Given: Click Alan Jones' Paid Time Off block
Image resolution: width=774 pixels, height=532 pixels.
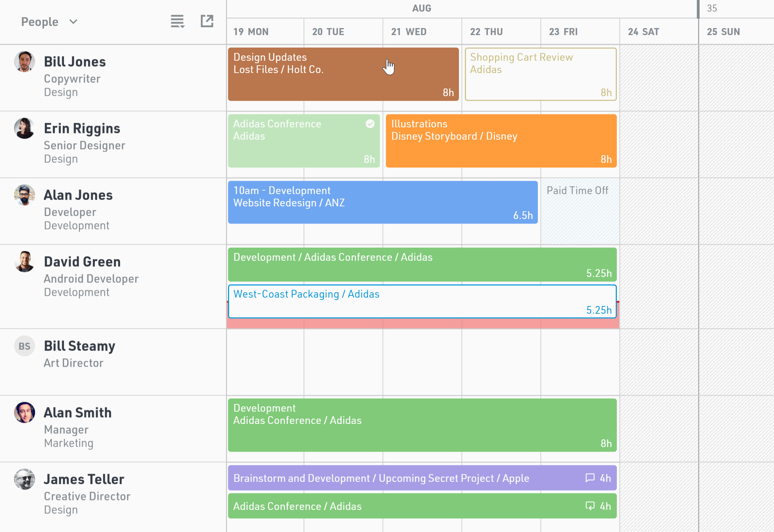Looking at the screenshot, I should (x=580, y=211).
